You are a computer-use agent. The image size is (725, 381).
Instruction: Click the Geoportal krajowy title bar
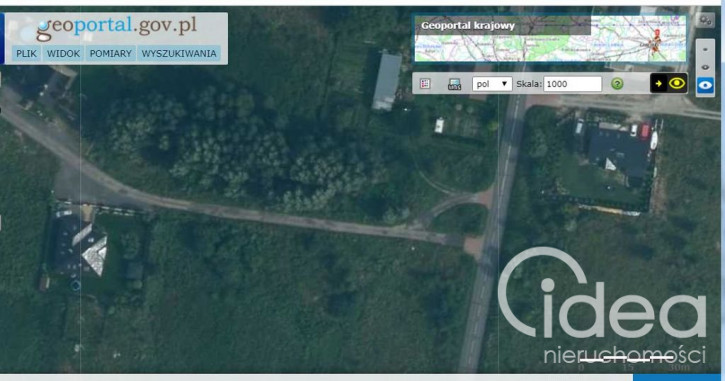pyautogui.click(x=502, y=26)
